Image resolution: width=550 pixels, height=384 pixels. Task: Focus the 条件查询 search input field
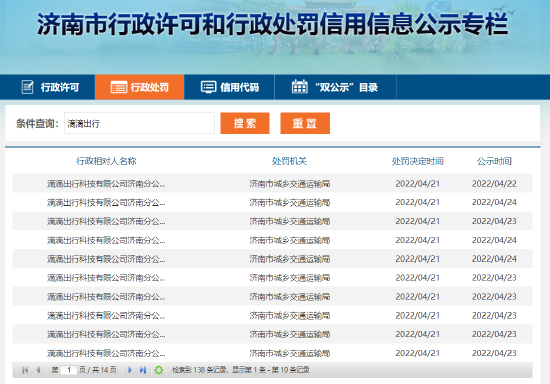click(x=139, y=123)
